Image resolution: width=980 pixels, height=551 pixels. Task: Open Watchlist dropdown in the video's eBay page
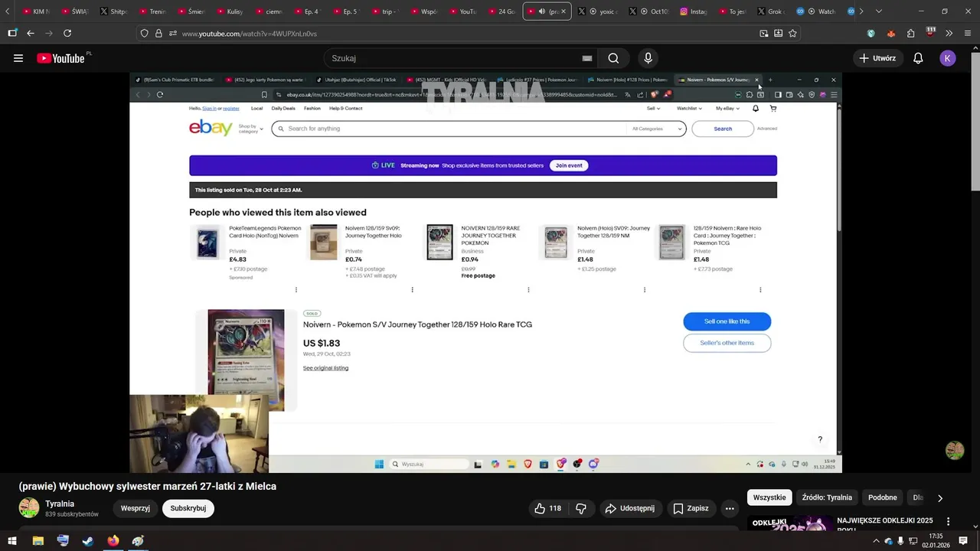coord(689,109)
